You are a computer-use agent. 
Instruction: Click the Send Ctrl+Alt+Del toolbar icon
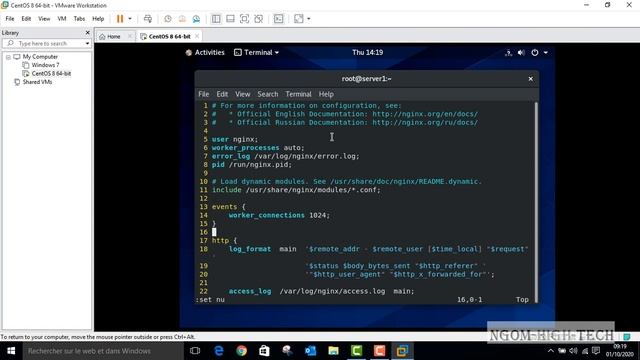coord(148,19)
